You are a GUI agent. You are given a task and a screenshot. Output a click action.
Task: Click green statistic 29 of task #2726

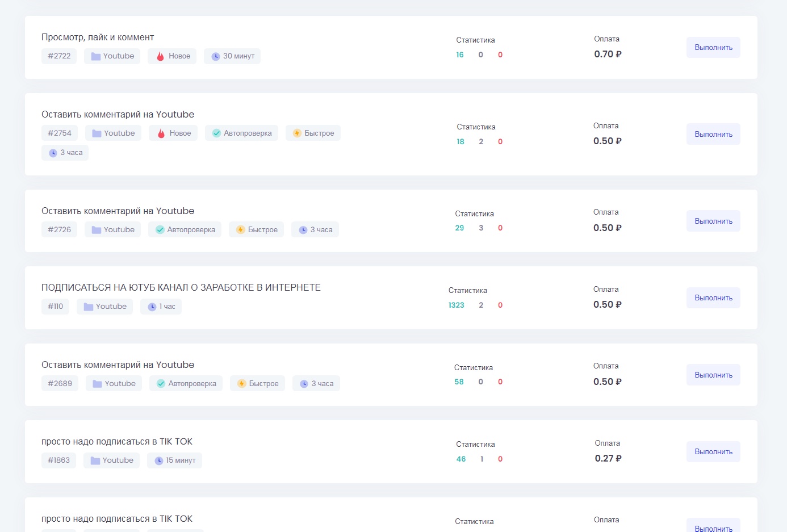coord(459,228)
